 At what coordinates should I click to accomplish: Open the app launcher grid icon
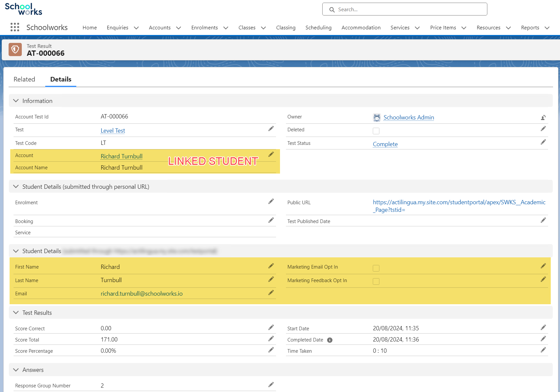pyautogui.click(x=15, y=27)
